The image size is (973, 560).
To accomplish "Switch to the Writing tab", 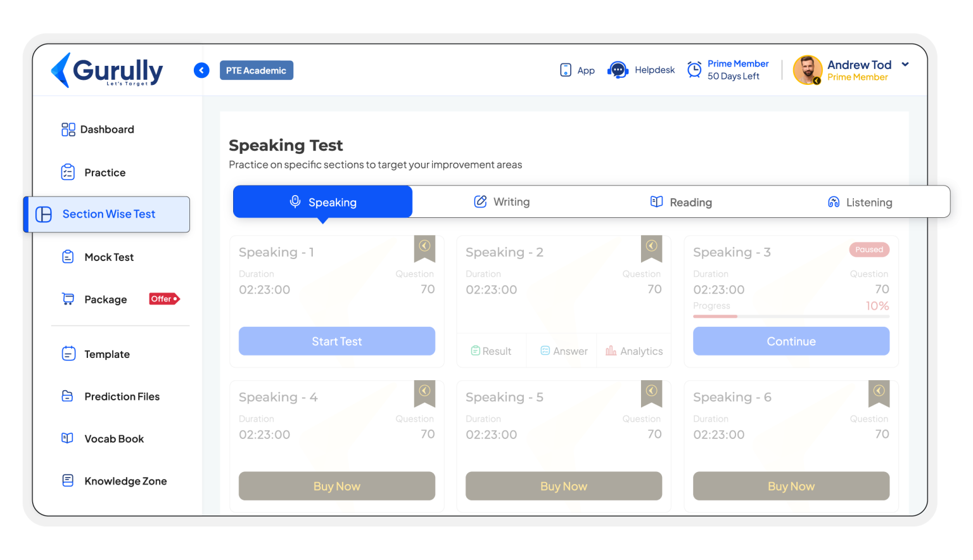I will pos(502,201).
